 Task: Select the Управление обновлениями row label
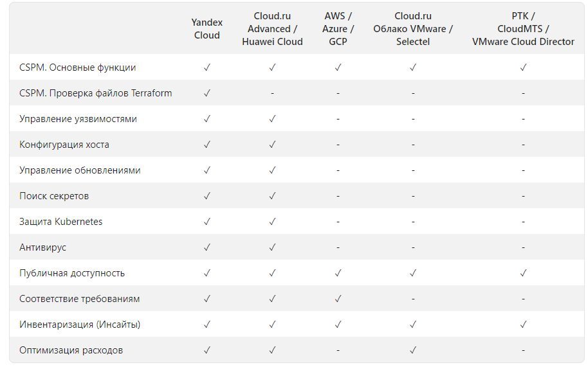point(80,170)
